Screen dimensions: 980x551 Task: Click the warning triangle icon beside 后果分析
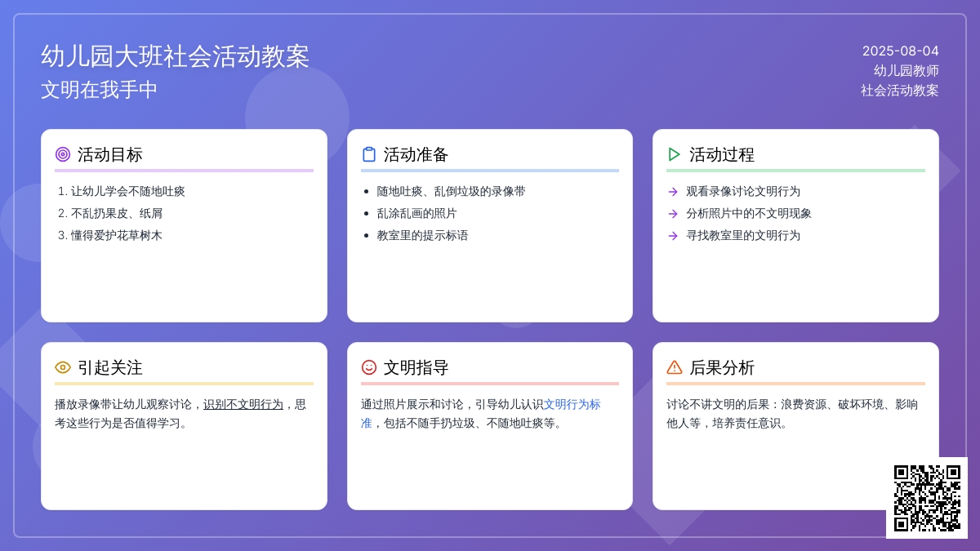click(675, 367)
